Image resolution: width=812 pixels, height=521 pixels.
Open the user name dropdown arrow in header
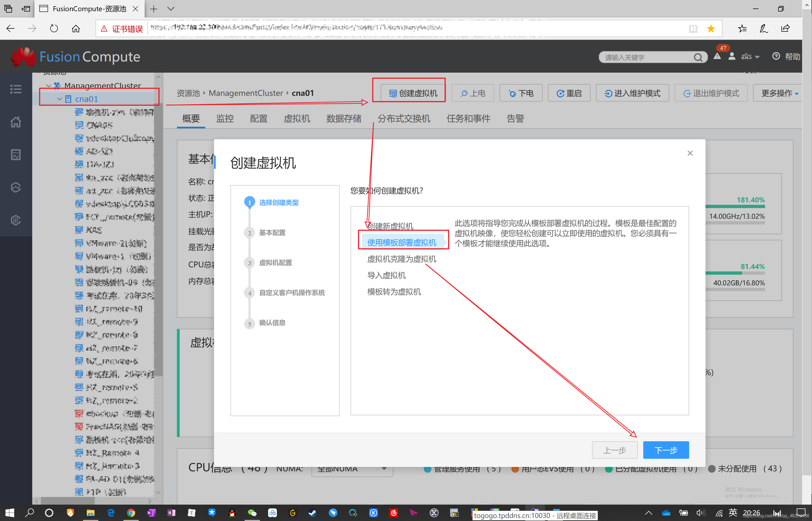757,57
